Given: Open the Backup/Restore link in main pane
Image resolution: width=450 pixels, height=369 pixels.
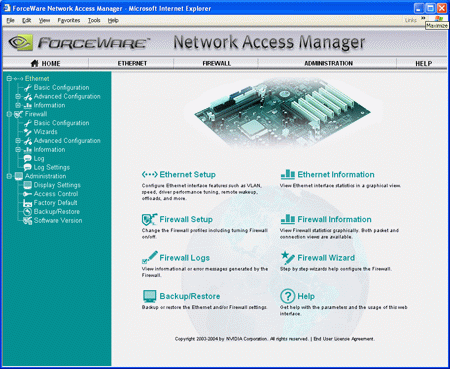Looking at the screenshot, I should coord(190,296).
